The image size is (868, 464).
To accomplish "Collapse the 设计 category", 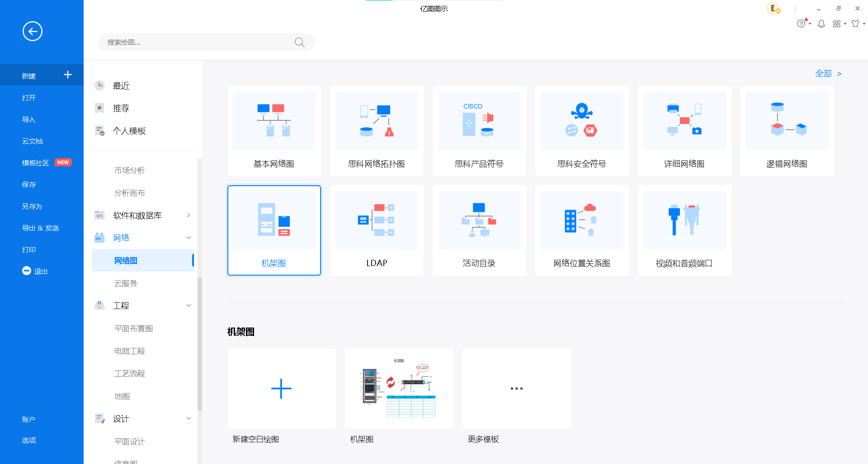I will point(189,419).
